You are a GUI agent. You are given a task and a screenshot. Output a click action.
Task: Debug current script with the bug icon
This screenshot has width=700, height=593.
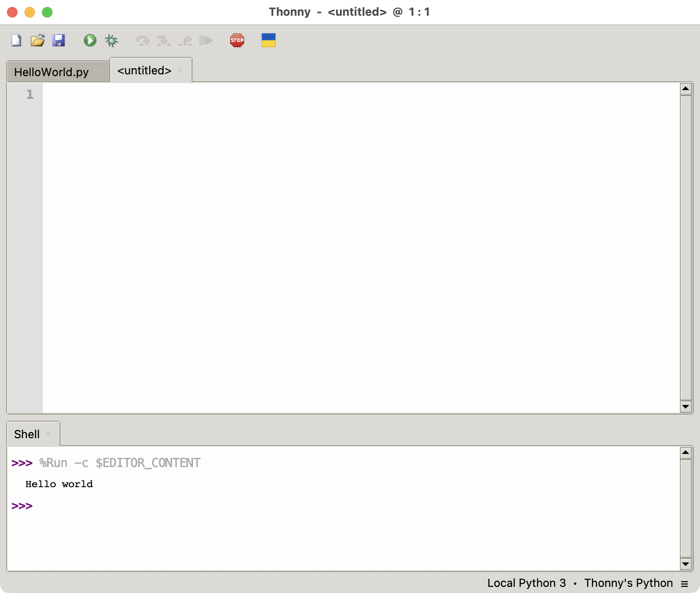click(x=112, y=41)
